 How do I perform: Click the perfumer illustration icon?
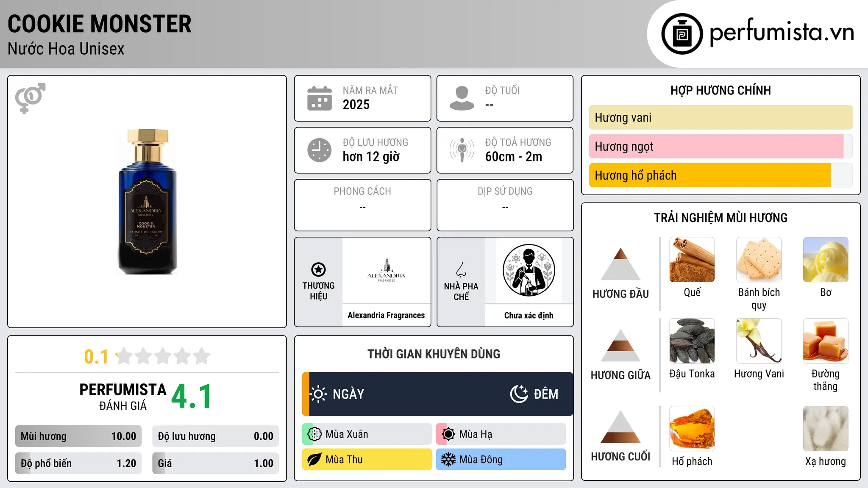(529, 270)
